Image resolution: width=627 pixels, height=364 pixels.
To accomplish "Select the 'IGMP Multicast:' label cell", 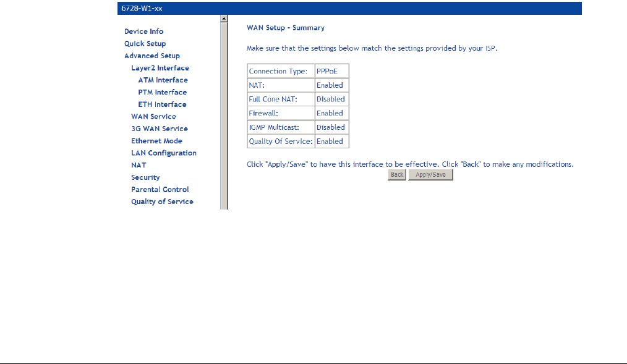I will pos(281,127).
